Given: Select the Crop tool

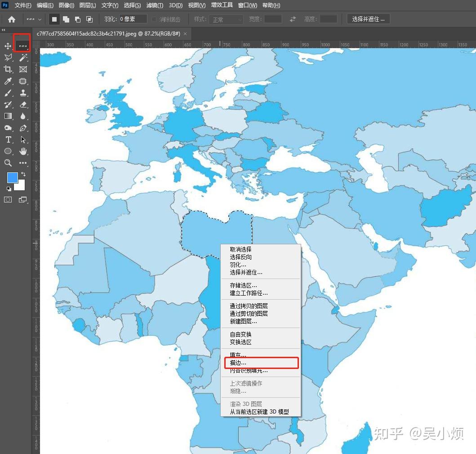Looking at the screenshot, I should click(x=8, y=69).
